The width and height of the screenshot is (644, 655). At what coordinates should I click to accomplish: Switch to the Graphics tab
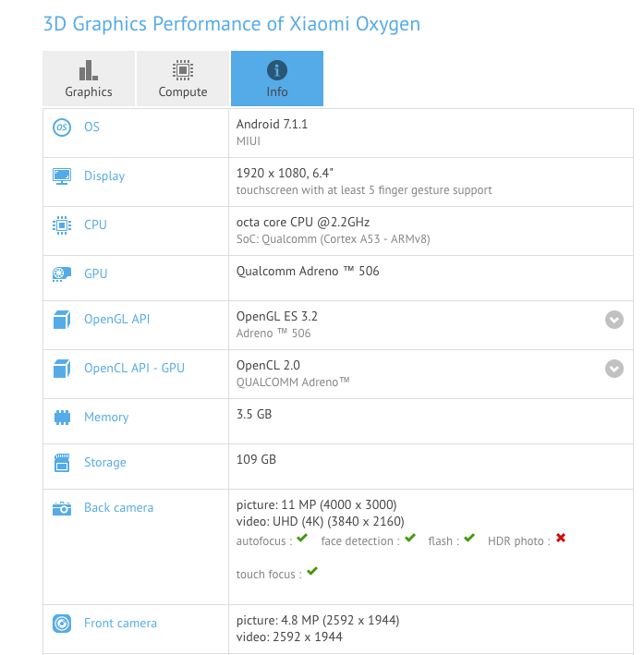click(x=89, y=79)
